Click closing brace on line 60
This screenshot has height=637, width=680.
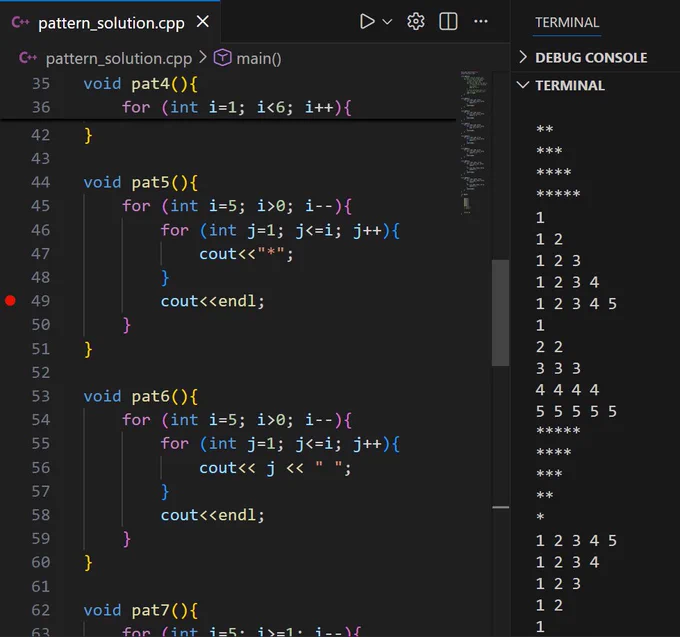click(x=88, y=563)
